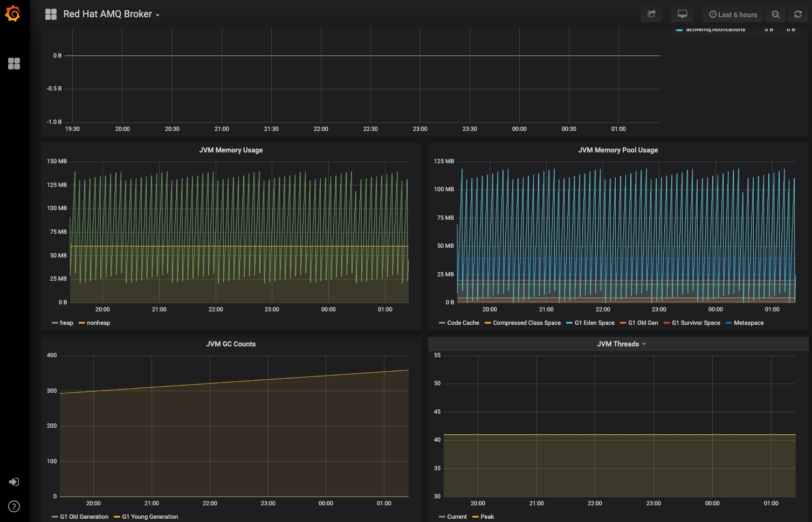Open the Last 6 hours time picker
812x522 pixels.
click(733, 15)
